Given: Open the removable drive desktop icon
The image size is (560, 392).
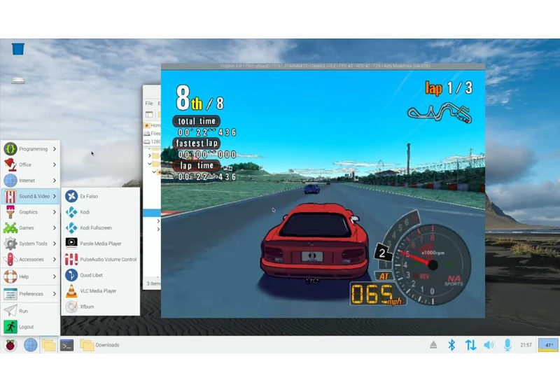Looking at the screenshot, I should (18, 80).
